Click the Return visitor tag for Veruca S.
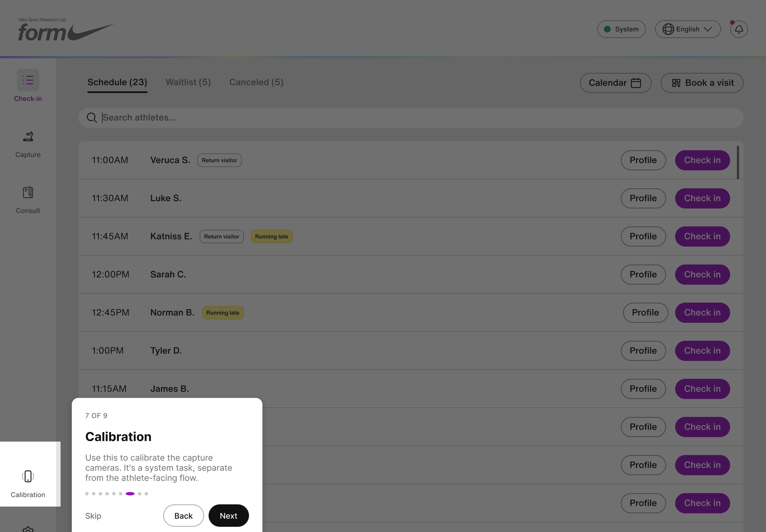The image size is (766, 532). [219, 160]
